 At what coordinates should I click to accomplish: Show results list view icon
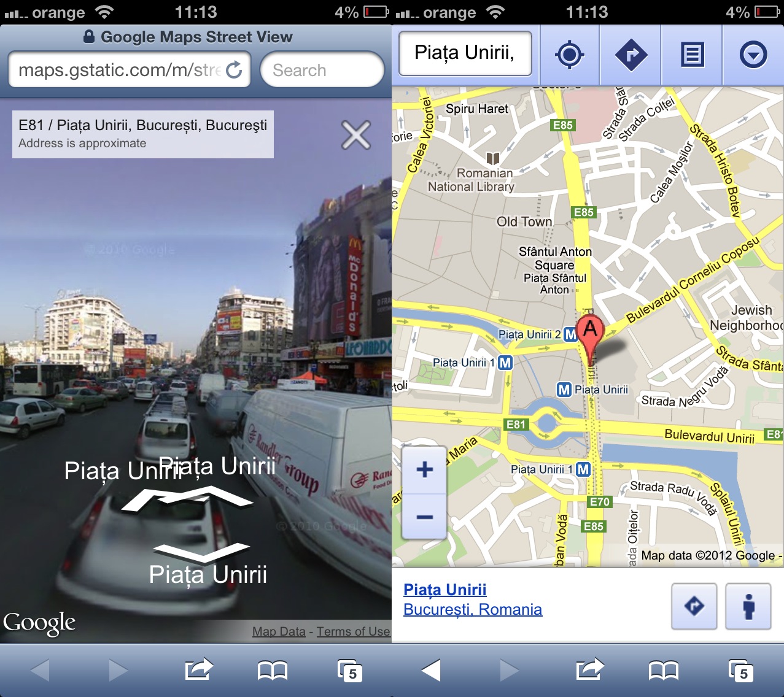pos(692,55)
